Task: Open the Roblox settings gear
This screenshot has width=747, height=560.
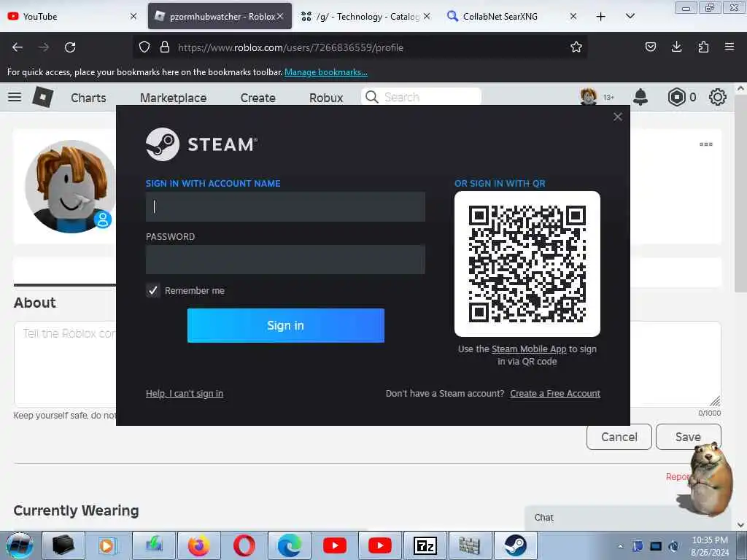Action: [718, 97]
